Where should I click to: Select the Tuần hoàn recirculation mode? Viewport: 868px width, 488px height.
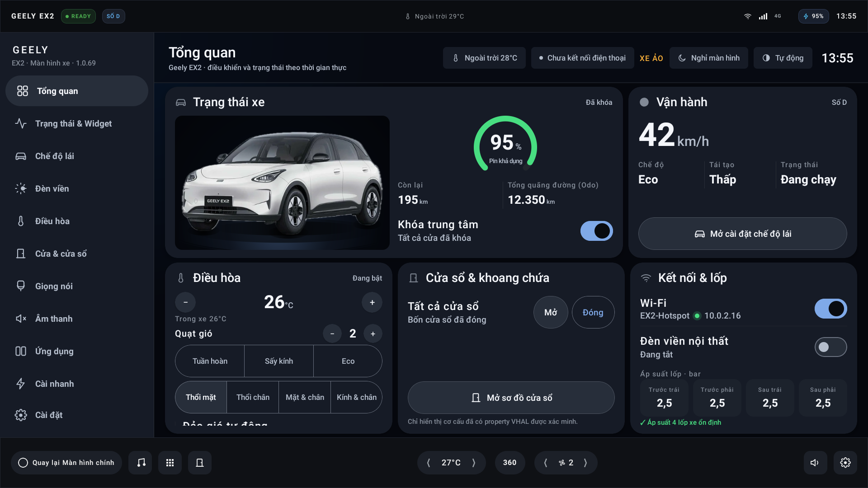(210, 361)
